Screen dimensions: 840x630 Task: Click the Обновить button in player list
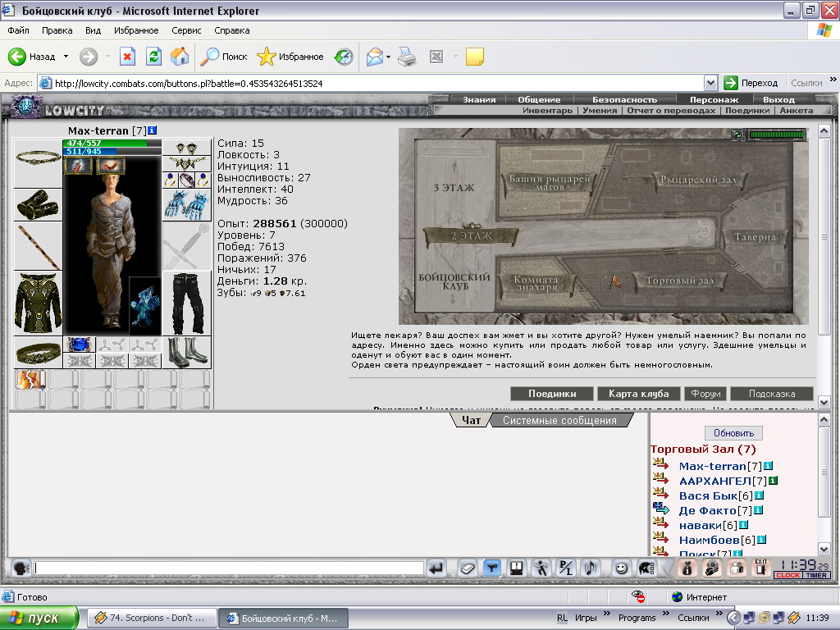coord(733,433)
